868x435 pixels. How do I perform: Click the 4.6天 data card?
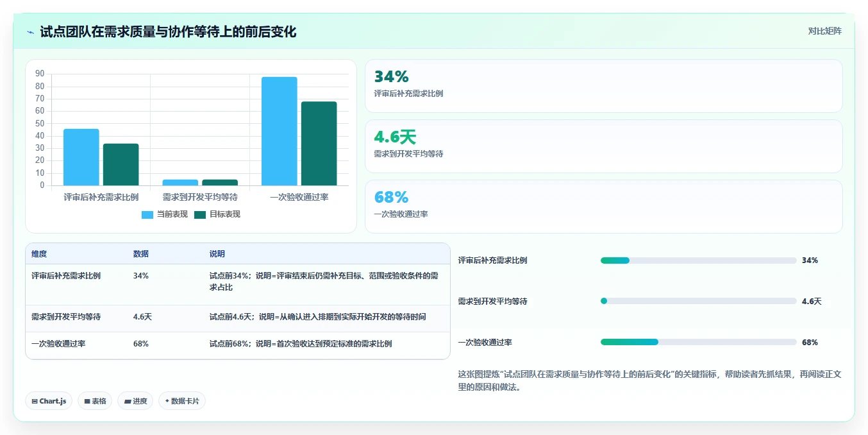click(603, 146)
